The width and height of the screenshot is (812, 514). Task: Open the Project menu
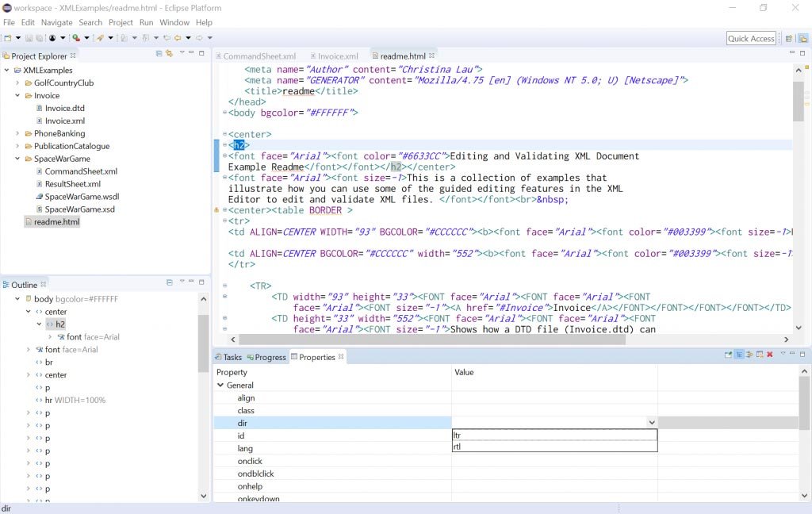click(x=121, y=22)
